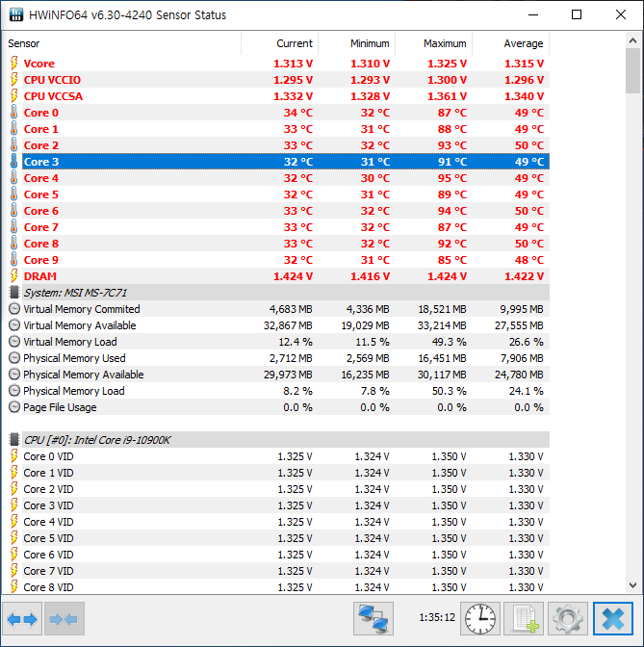The image size is (644, 647).
Task: Click the Minimum column header
Action: click(x=357, y=43)
